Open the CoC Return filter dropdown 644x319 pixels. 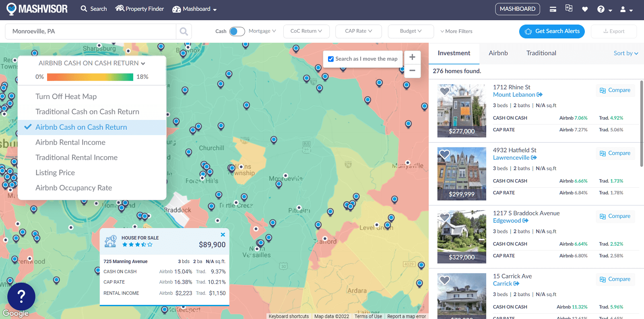coord(306,31)
